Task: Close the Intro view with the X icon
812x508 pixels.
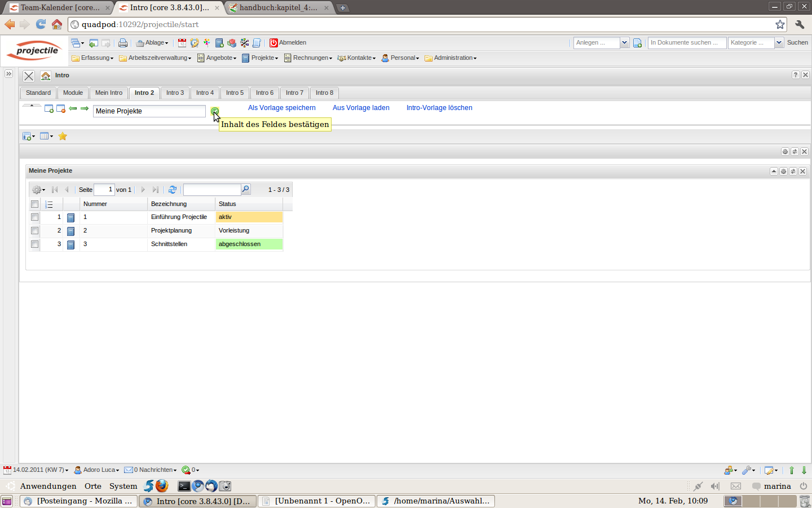Action: pyautogui.click(x=29, y=76)
